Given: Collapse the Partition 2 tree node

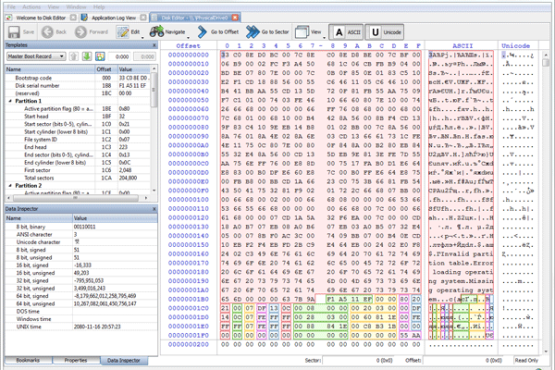Looking at the screenshot, I should coord(10,186).
